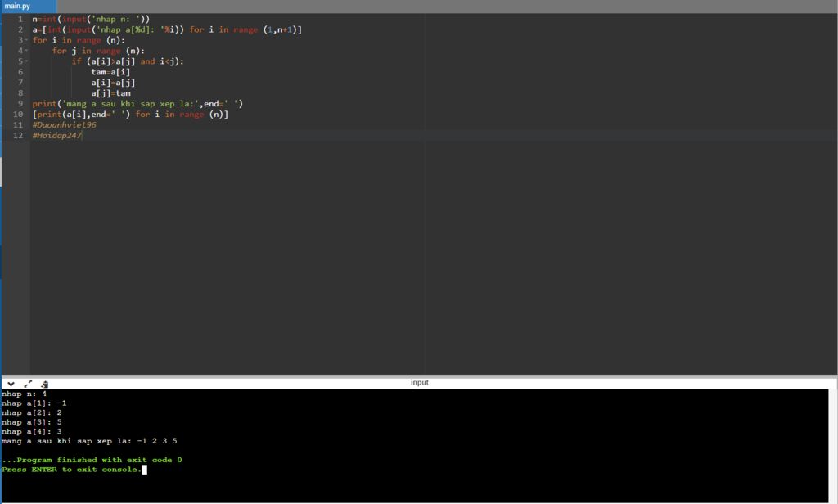Viewport: 838px width, 504px height.
Task: Click code line "n=int(input('nhap n: '))"
Action: [x=91, y=20]
